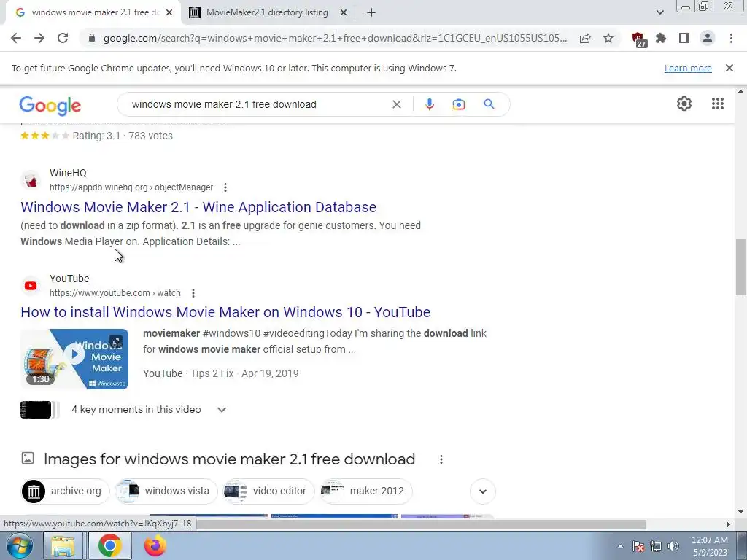Go back to the previous page
The height and width of the screenshot is (560, 747).
click(16, 38)
